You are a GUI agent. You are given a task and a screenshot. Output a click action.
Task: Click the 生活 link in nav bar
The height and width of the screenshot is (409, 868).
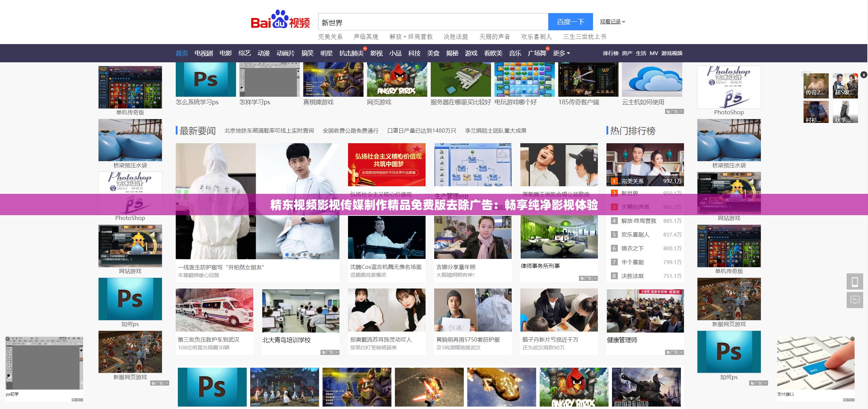point(641,53)
